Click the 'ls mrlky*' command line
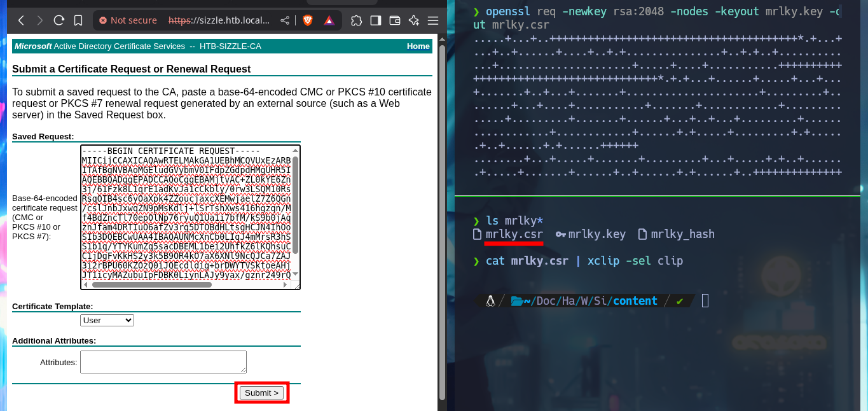 (x=514, y=221)
